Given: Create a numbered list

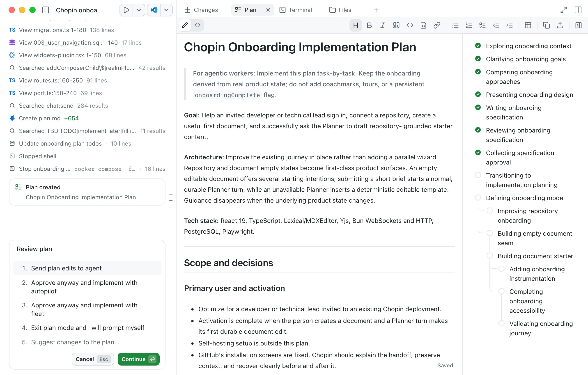Looking at the screenshot, I should coord(469,25).
